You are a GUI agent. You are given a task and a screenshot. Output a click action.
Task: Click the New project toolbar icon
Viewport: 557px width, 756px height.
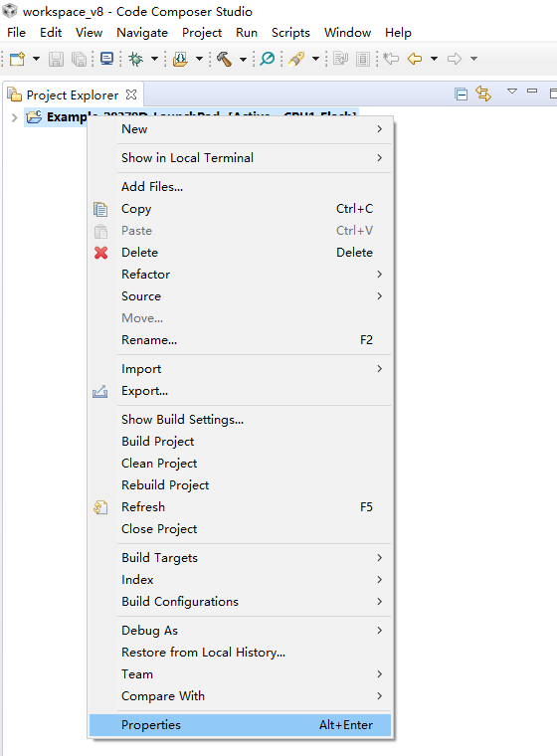18,59
